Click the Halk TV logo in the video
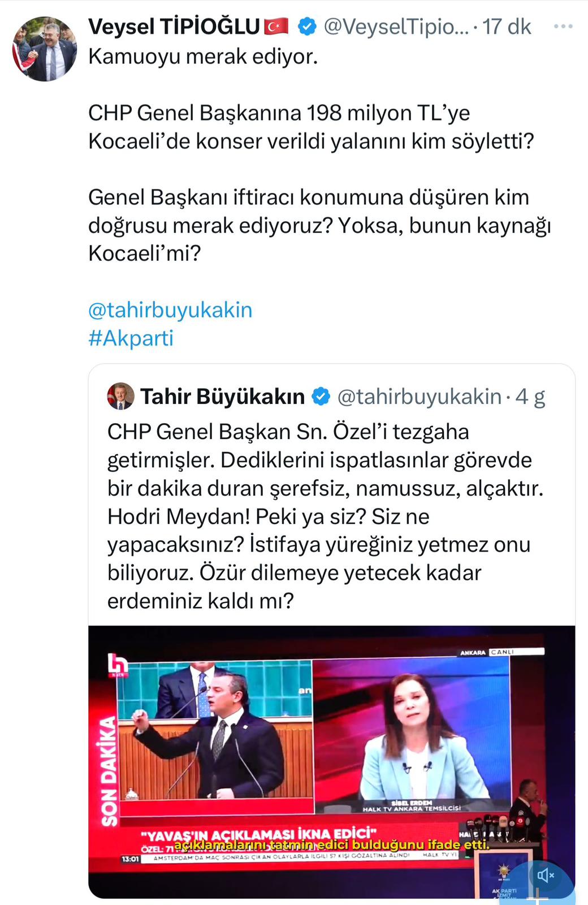Screen dimensions: 588x905 pyautogui.click(x=118, y=666)
